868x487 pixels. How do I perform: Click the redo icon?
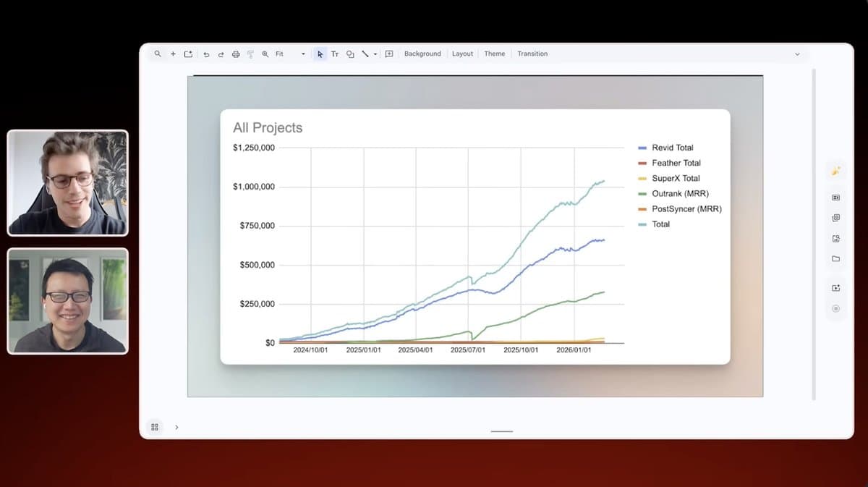pos(221,54)
